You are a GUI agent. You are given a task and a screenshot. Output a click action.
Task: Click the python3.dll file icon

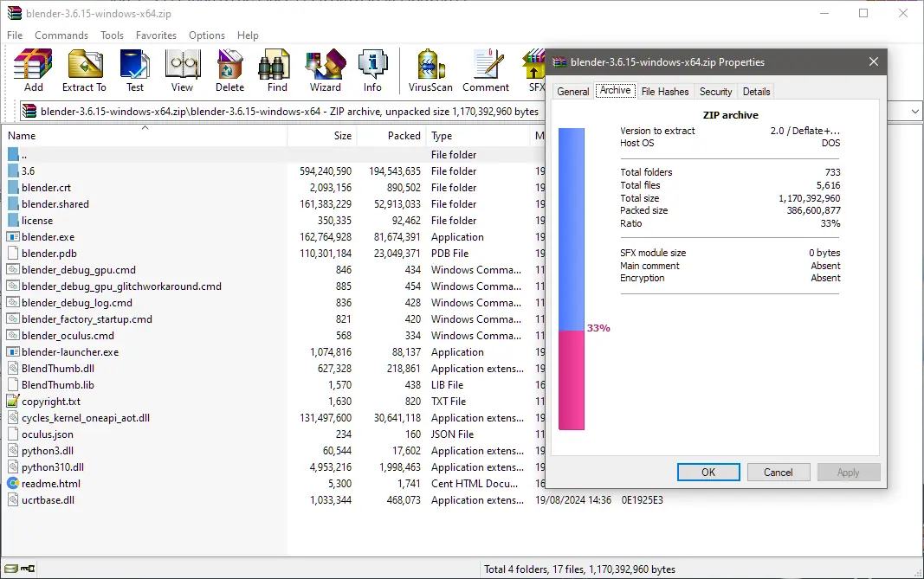(13, 451)
